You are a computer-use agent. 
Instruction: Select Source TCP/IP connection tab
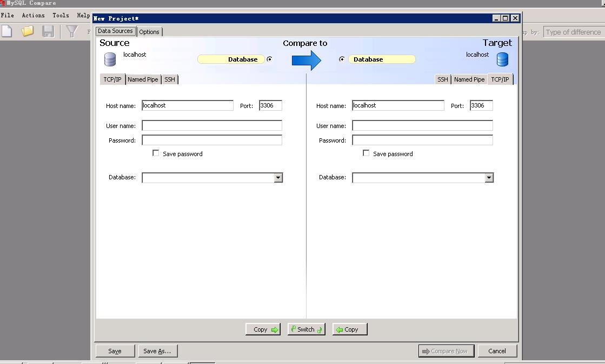click(112, 79)
